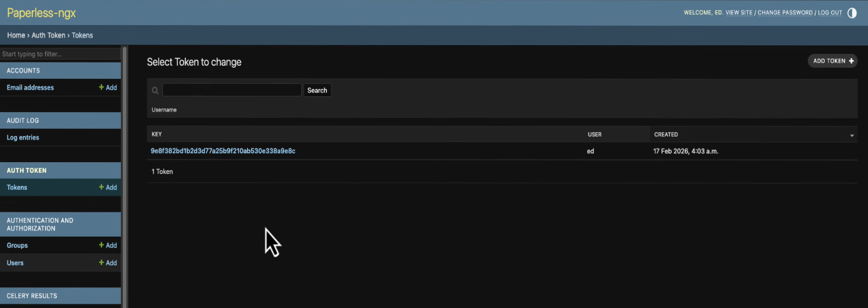
Task: Open Log entries in sidebar
Action: (x=23, y=138)
